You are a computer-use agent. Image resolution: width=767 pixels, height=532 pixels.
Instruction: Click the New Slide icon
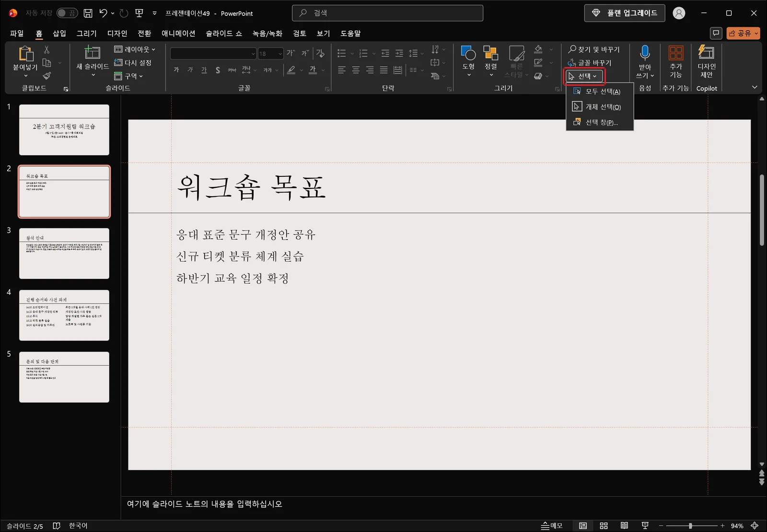92,52
